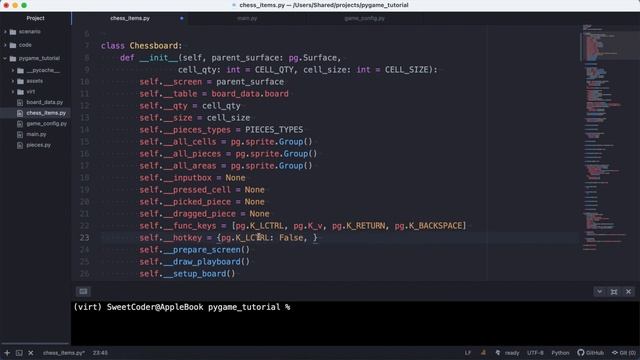This screenshot has width=640, height=360.
Task: Open pieces.py from the tree
Action: click(x=39, y=145)
